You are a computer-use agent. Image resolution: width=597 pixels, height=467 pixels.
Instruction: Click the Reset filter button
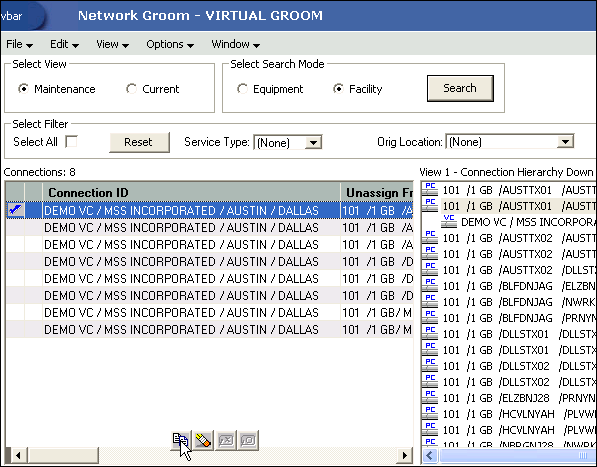point(139,142)
